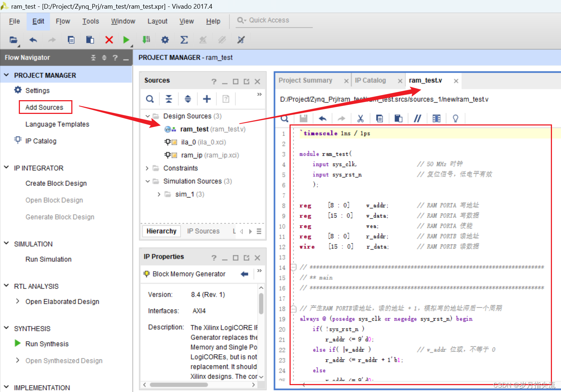This screenshot has height=392, width=561.
Task: Click IP Properties horizontal scrollbar thumb
Action: tap(179, 385)
